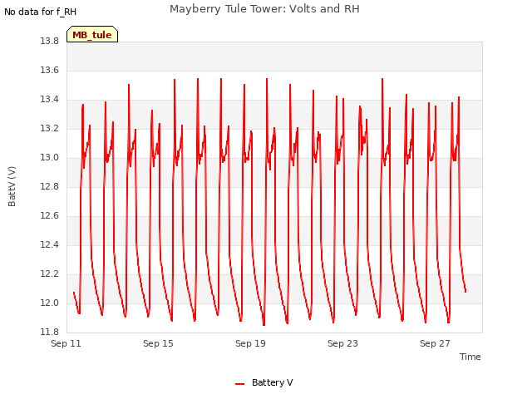Screen dimensions: 532x399
Task: Click the 12.0 y-axis tick label
Action: pyautogui.click(x=50, y=303)
